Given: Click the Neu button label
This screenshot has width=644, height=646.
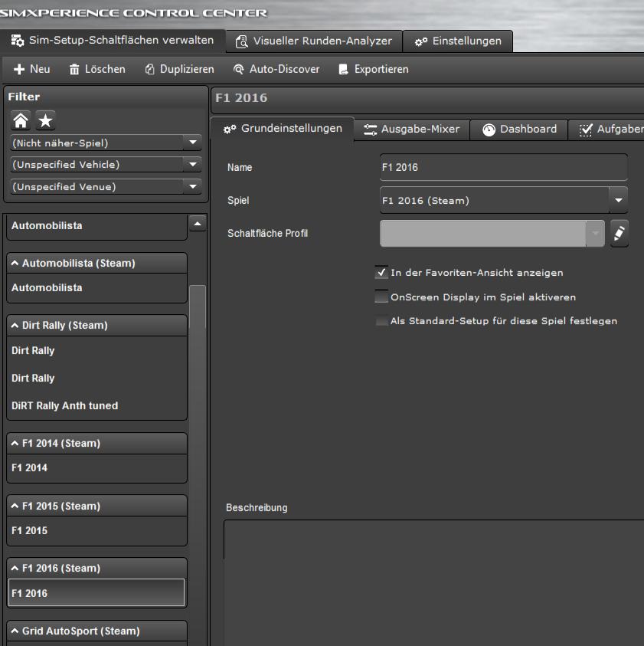Looking at the screenshot, I should [40, 69].
